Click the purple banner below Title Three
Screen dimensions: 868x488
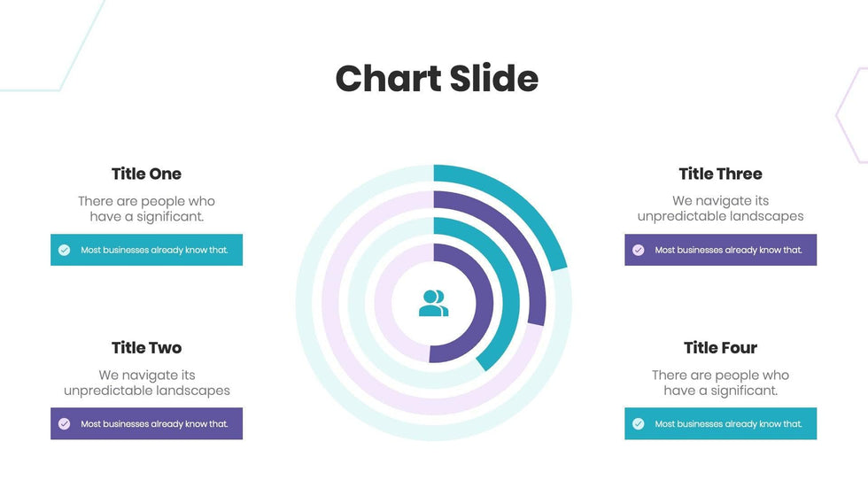(720, 250)
